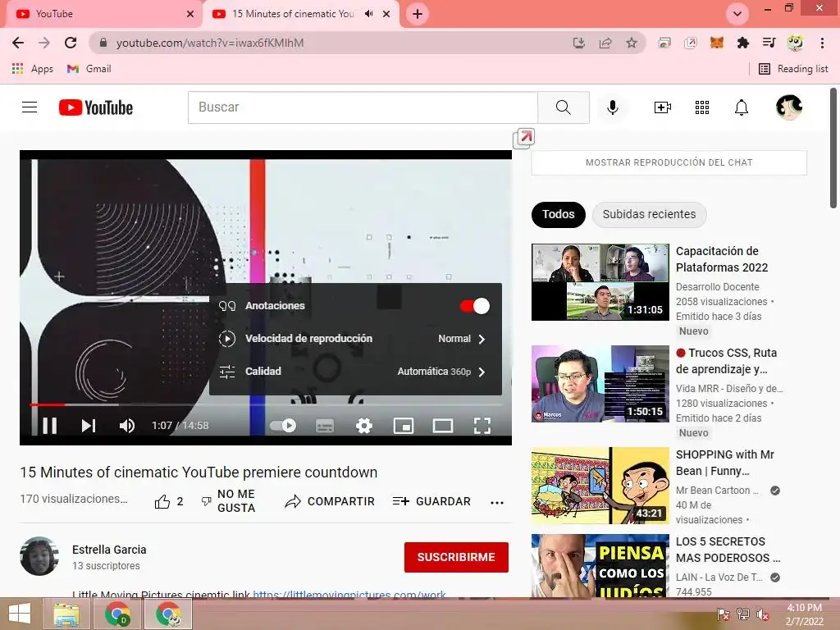The height and width of the screenshot is (630, 840).
Task: Open Capacitación de Plataformas 2022 thumbnail
Action: [600, 282]
